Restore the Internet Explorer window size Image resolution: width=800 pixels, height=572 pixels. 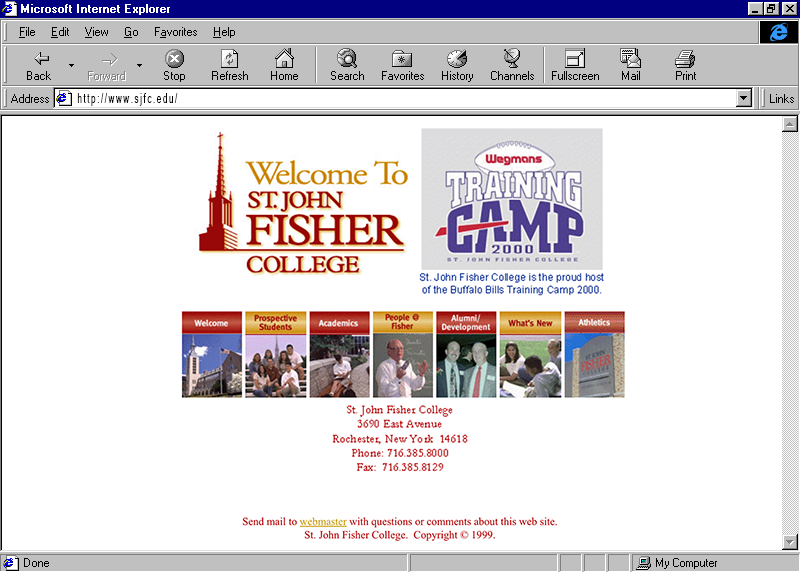click(x=770, y=9)
